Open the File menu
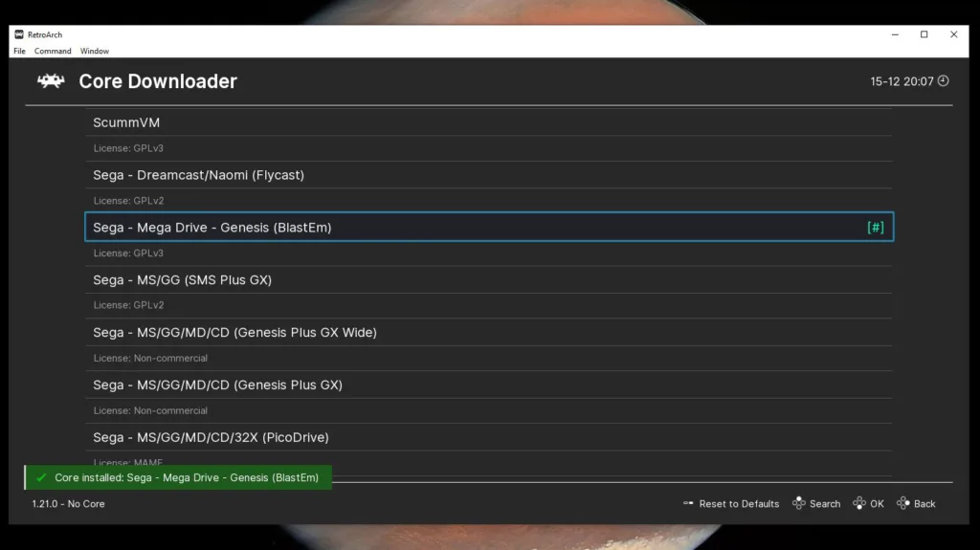This screenshot has height=550, width=980. 19,52
